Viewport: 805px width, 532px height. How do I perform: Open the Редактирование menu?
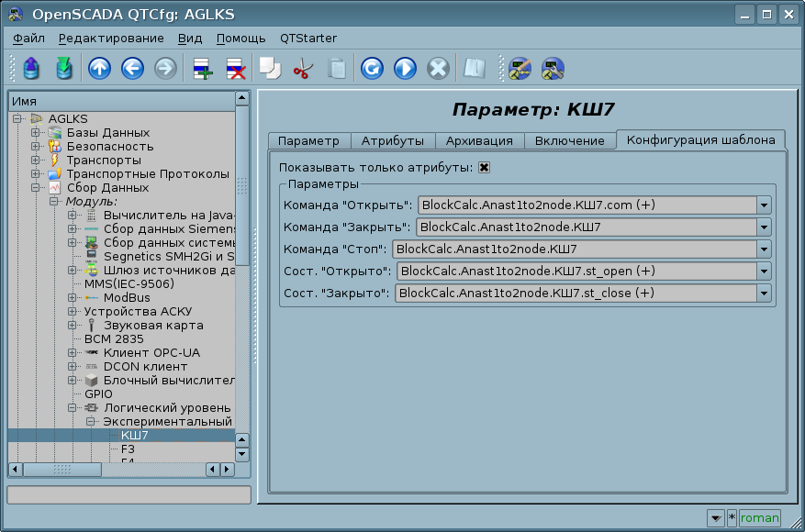coord(111,38)
